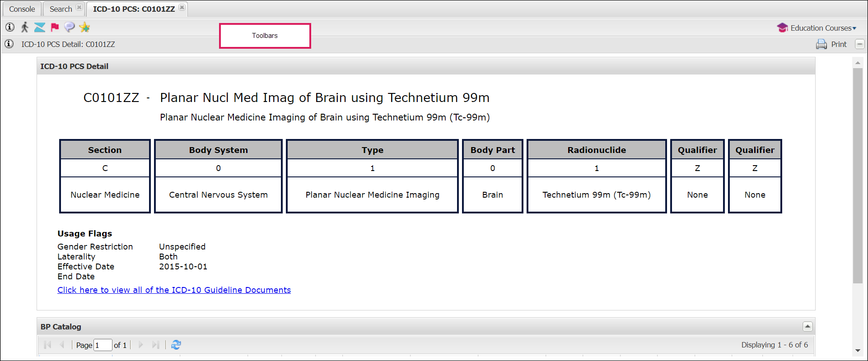This screenshot has width=868, height=361.
Task: Close the Search tab
Action: coord(79,8)
